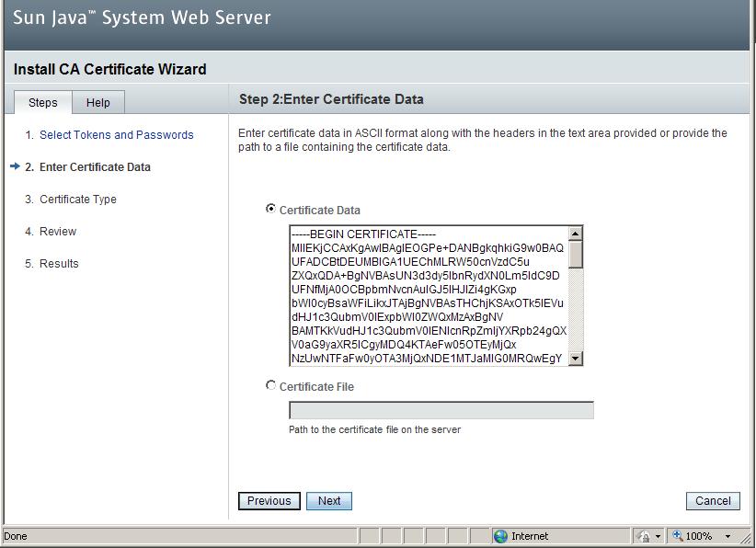This screenshot has width=756, height=548.
Task: Jump to the Certificate Type step
Action: [x=81, y=200]
